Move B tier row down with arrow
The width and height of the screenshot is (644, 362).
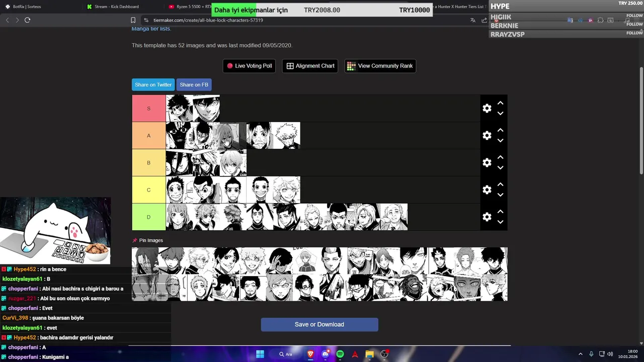pyautogui.click(x=500, y=168)
